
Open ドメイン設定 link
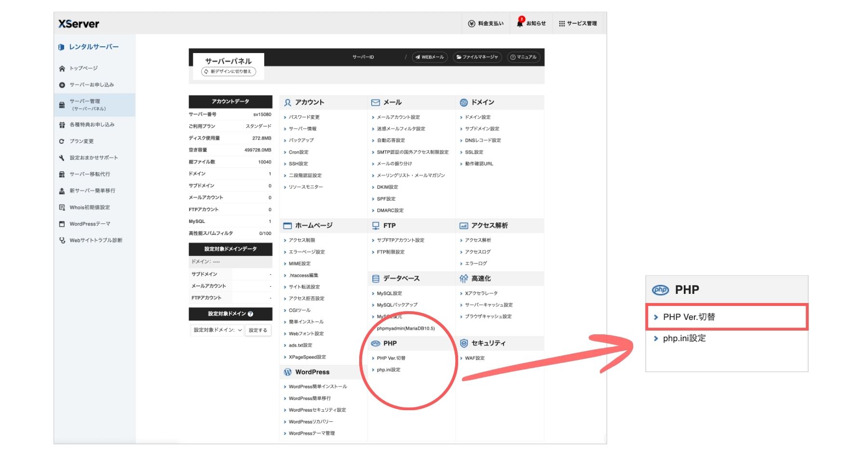coord(477,117)
